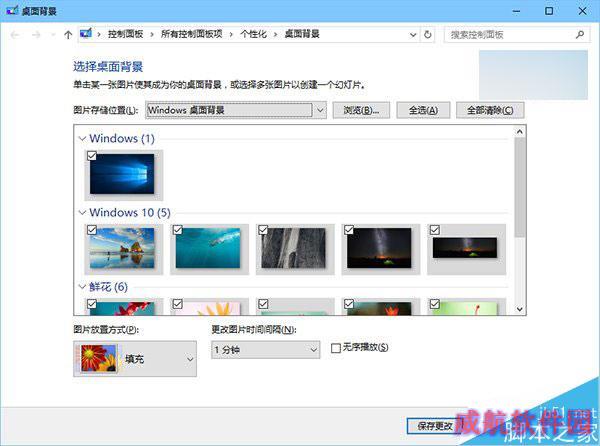Open recent locations dropdown arrow
This screenshot has height=446, width=600.
pyautogui.click(x=53, y=35)
